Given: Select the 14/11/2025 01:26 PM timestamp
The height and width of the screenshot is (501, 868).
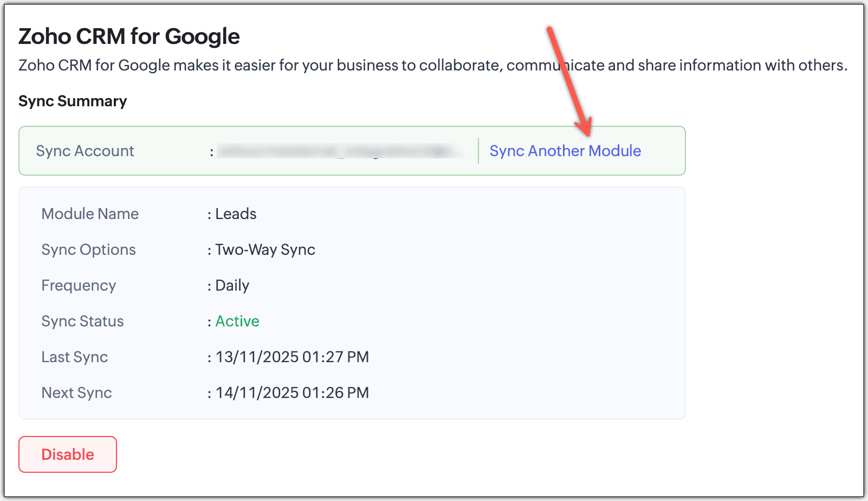Looking at the screenshot, I should tap(292, 393).
